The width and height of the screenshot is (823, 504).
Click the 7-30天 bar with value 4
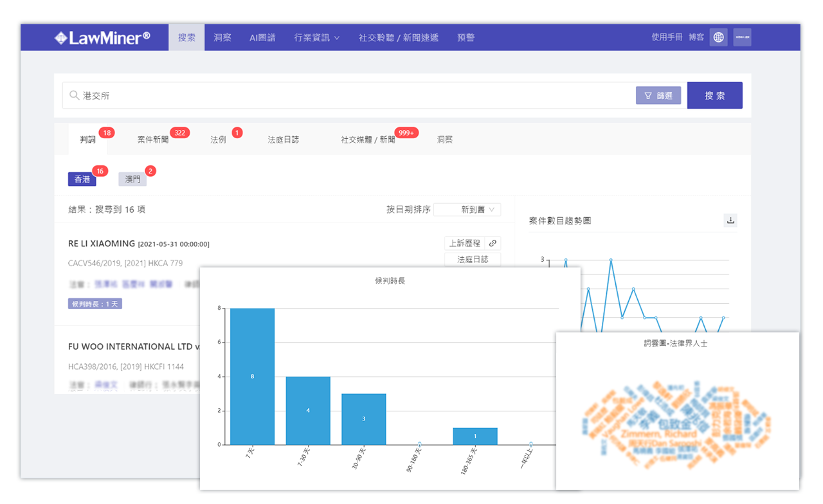pyautogui.click(x=308, y=411)
